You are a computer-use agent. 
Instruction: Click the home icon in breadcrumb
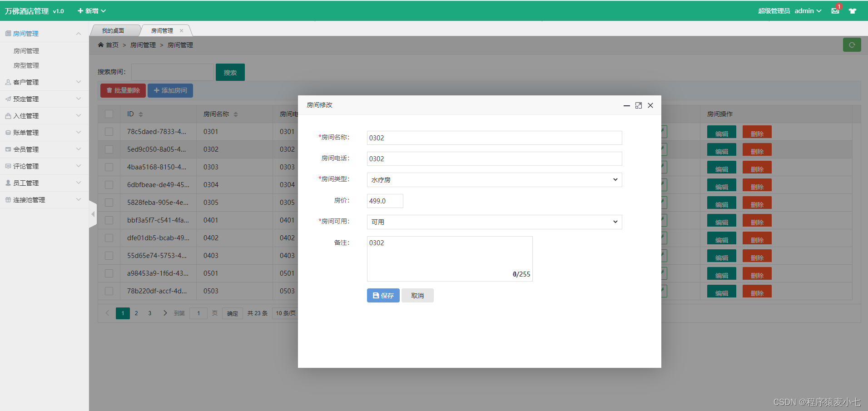(x=101, y=45)
